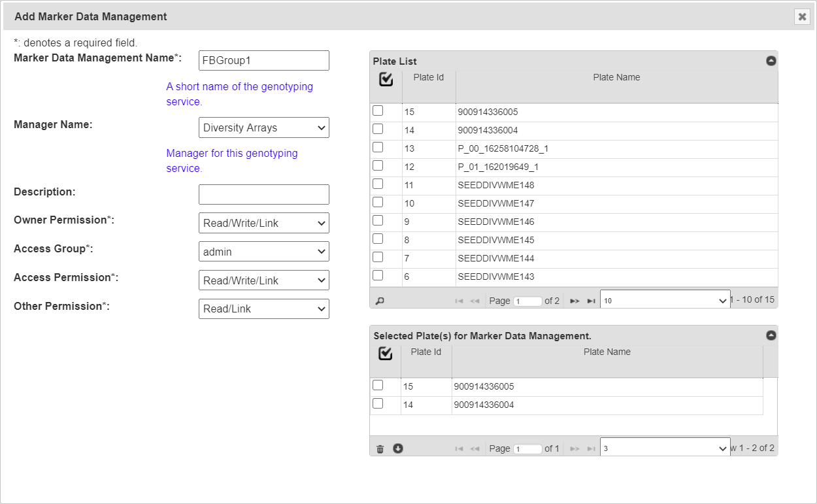Tick checkbox for plate P_00_16258104728_1
The image size is (817, 504).
pyautogui.click(x=378, y=148)
